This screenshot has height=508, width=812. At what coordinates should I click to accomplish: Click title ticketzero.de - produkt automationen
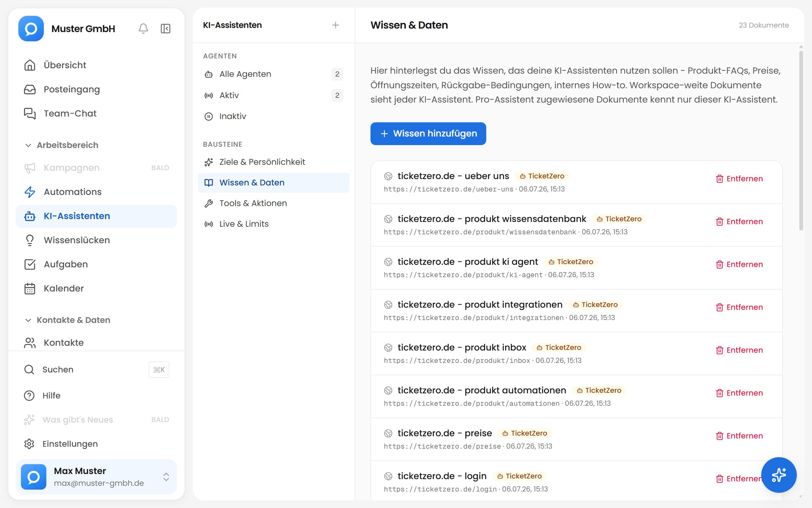click(x=482, y=391)
